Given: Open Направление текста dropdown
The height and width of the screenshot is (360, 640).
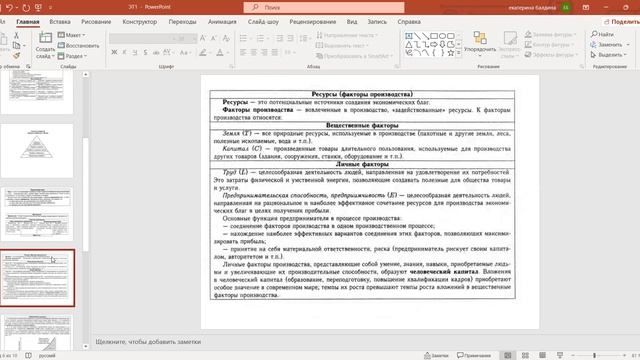Looking at the screenshot, I should point(347,35).
